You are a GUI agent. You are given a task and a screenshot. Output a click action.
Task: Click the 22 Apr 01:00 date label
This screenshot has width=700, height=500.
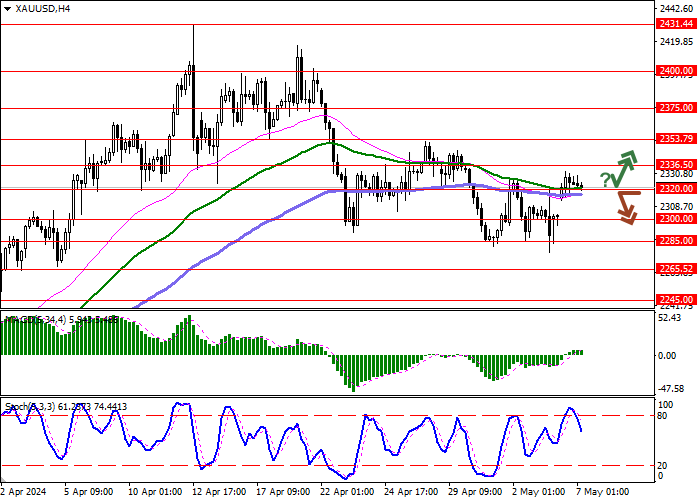tap(348, 492)
